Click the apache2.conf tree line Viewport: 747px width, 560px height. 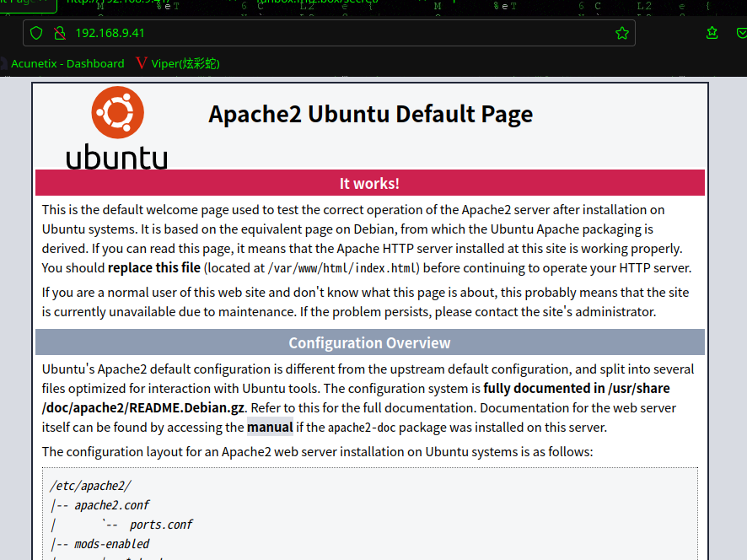tap(99, 505)
